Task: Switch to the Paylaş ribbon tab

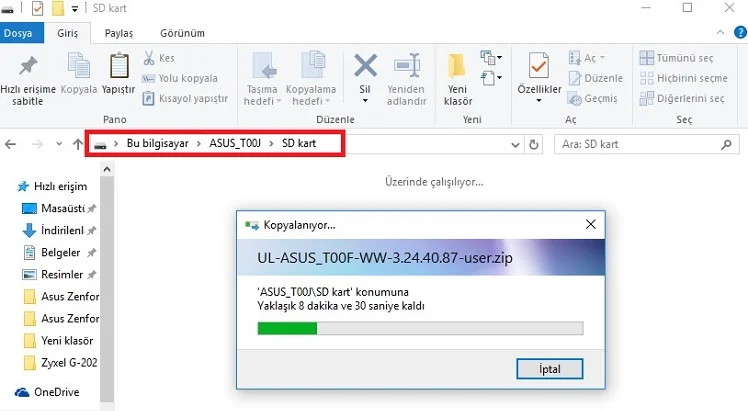Action: coord(119,33)
